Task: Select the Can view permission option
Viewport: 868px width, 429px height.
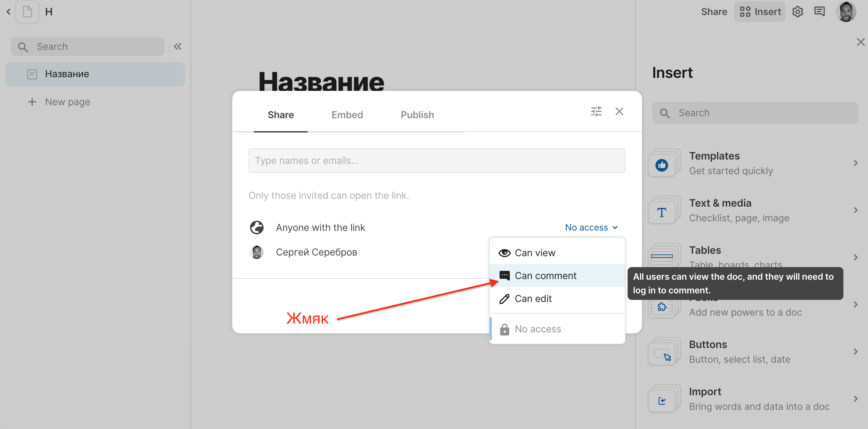Action: pos(535,253)
